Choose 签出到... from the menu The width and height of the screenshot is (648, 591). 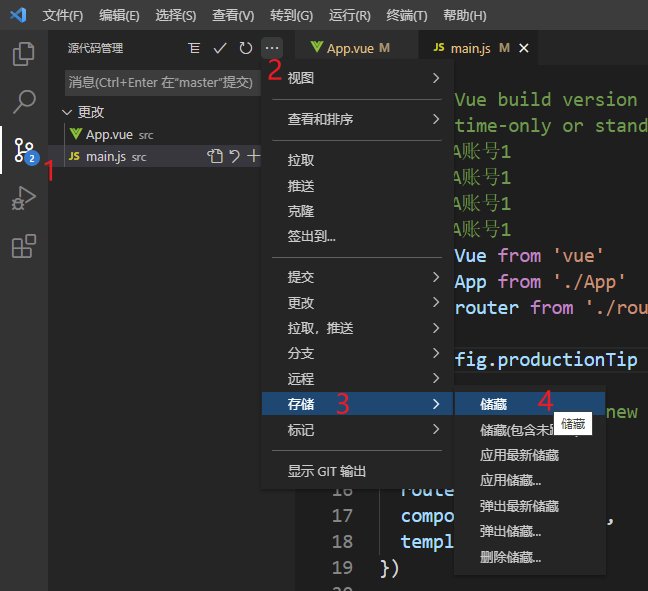click(x=357, y=236)
